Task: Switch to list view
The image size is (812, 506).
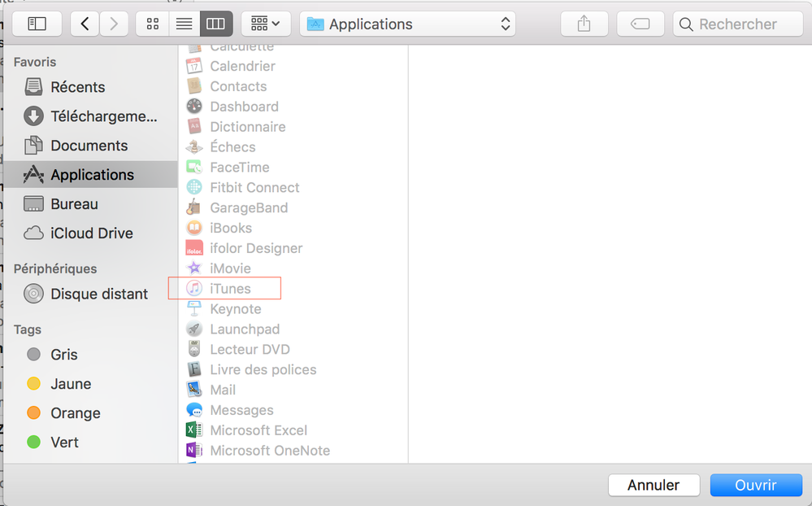Action: (x=185, y=24)
